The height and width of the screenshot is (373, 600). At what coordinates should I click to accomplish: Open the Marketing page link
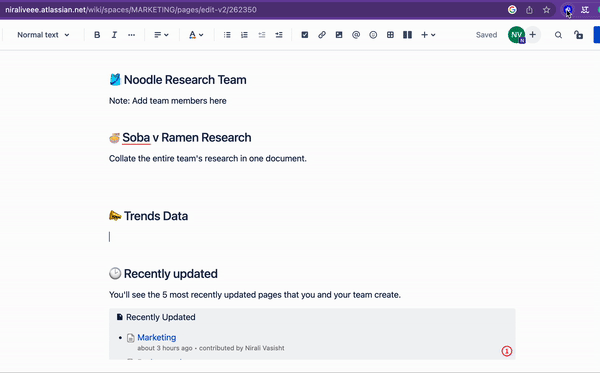coord(157,337)
